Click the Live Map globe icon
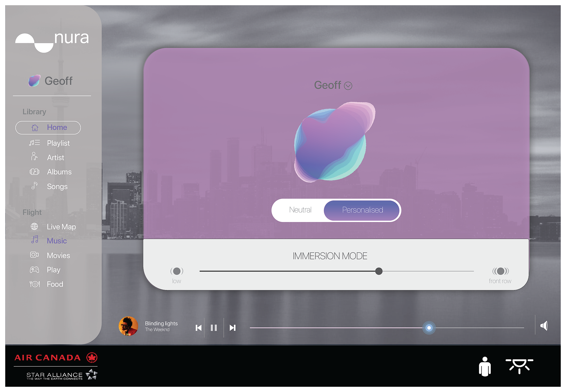566x392 pixels. pos(34,227)
